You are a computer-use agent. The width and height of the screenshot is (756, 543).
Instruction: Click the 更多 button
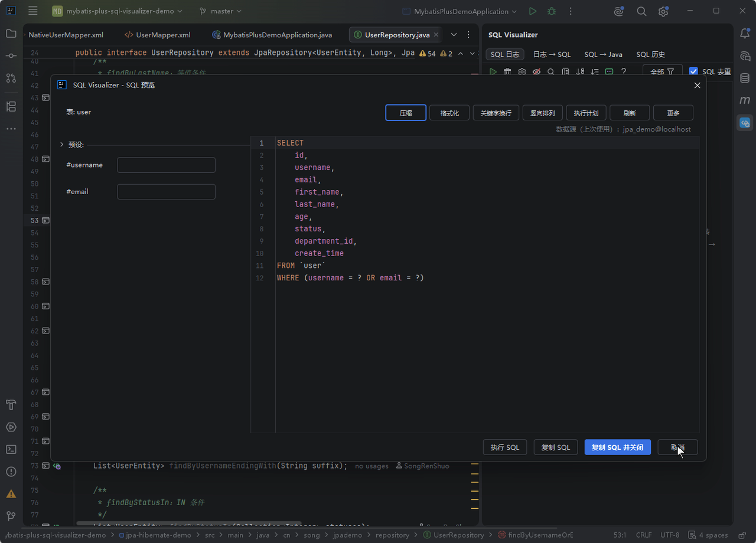673,113
